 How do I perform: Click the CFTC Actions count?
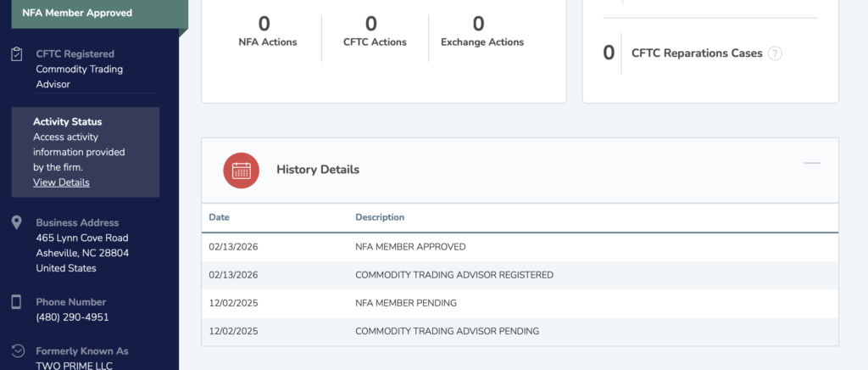(x=371, y=25)
